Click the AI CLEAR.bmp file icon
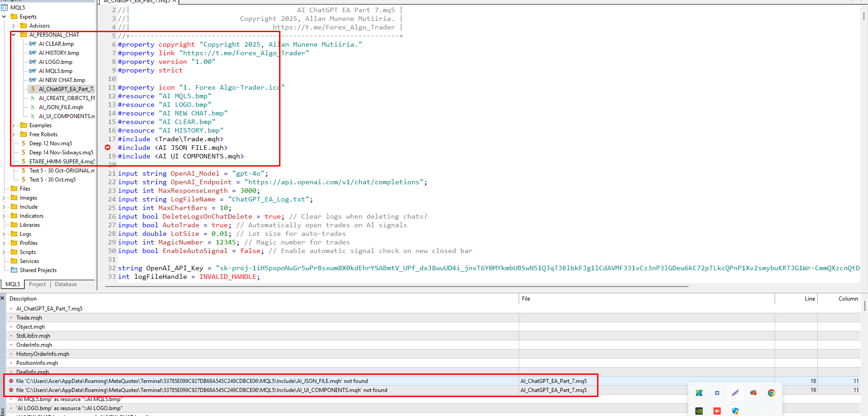868x416 pixels. 33,43
